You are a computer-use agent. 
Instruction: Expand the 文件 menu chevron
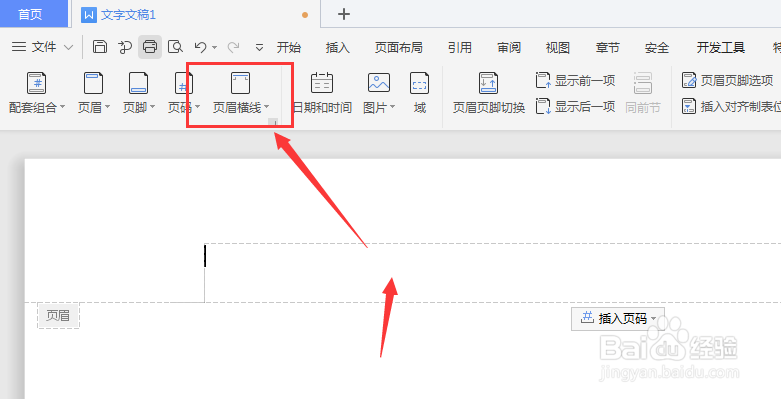click(69, 47)
